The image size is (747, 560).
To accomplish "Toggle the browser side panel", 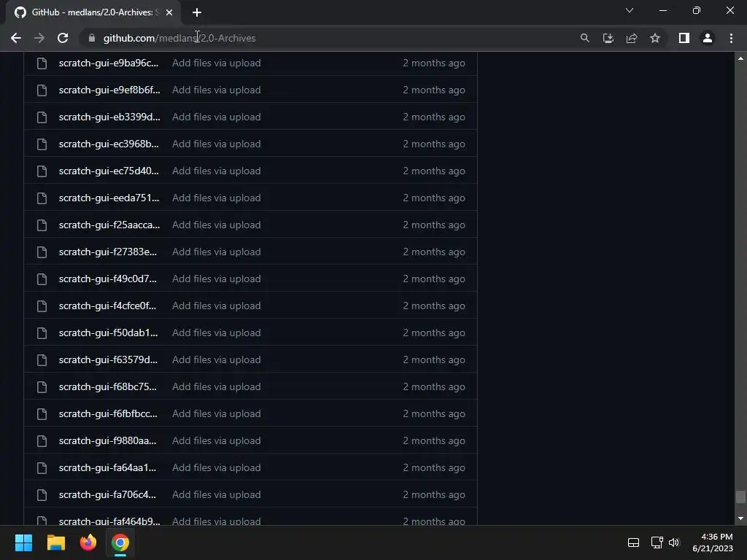I will (x=684, y=38).
